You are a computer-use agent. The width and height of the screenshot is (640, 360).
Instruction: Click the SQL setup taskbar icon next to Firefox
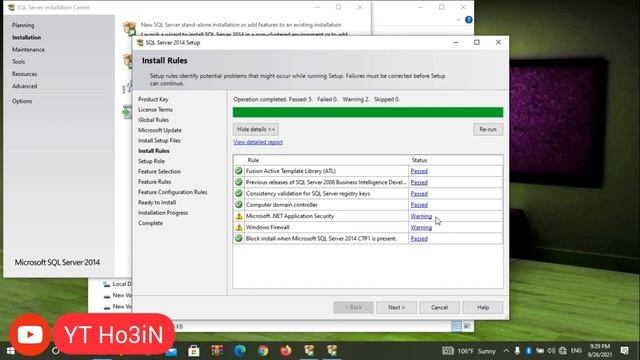[309, 351]
